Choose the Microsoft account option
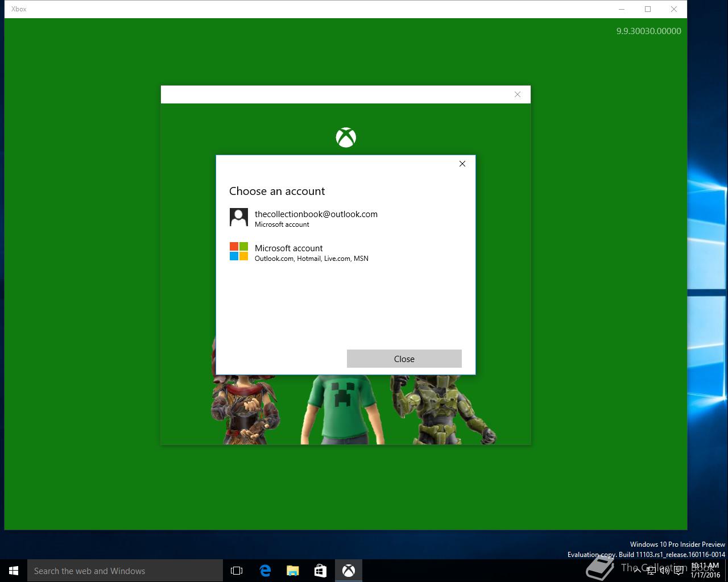The width and height of the screenshot is (728, 582). (345, 252)
